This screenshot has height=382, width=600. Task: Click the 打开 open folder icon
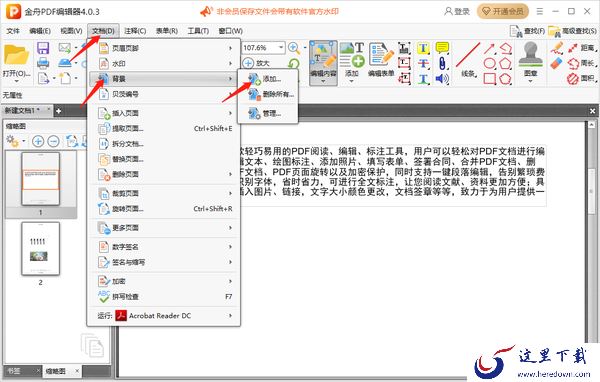click(x=16, y=56)
